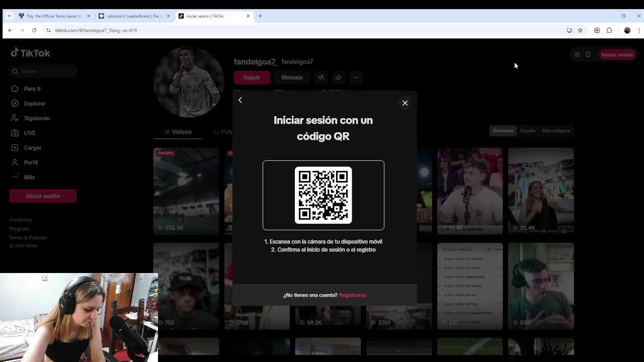
Task: Switch to the Tetris Game tab
Action: click(54, 16)
